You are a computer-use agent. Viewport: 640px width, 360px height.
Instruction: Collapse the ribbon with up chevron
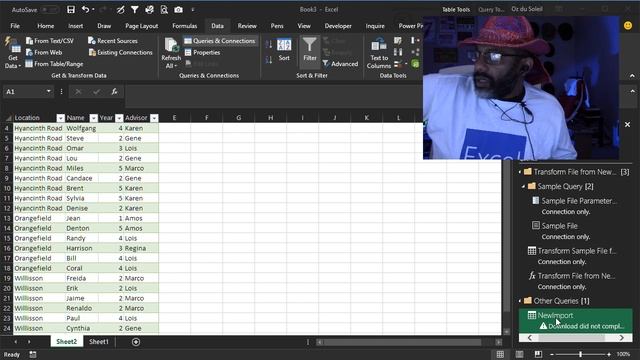(632, 76)
